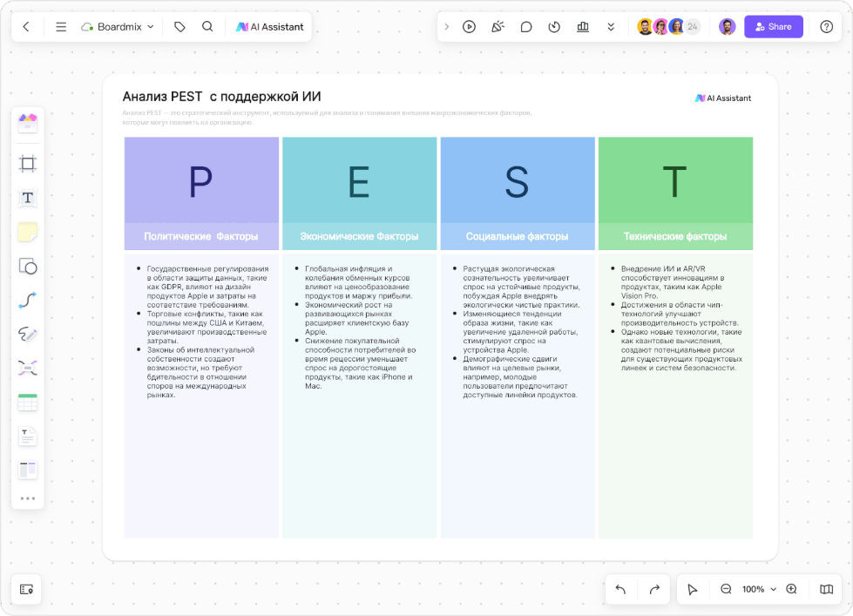Open more tools ellipsis in sidebar
Image resolution: width=853 pixels, height=616 pixels.
tap(28, 498)
